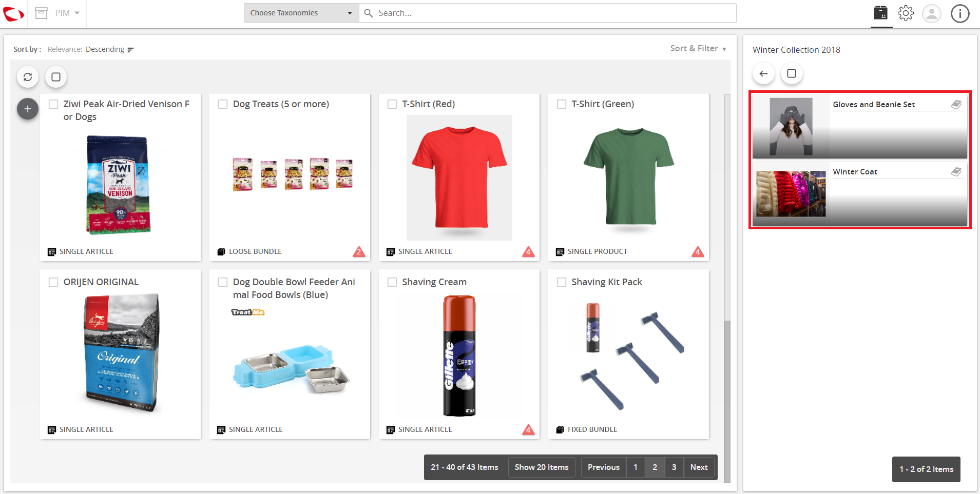Go to page 3

[x=674, y=467]
